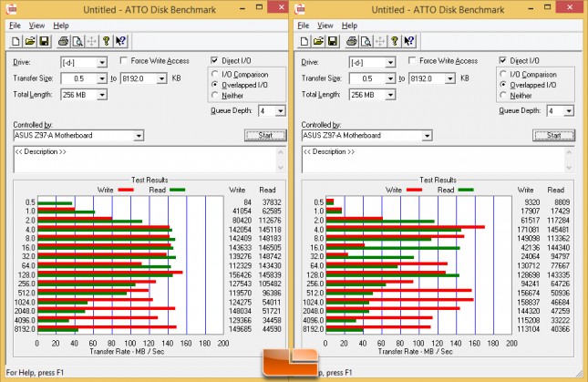Toggle Force Write Access in right window
This screenshot has width=588, height=382.
[x=412, y=60]
